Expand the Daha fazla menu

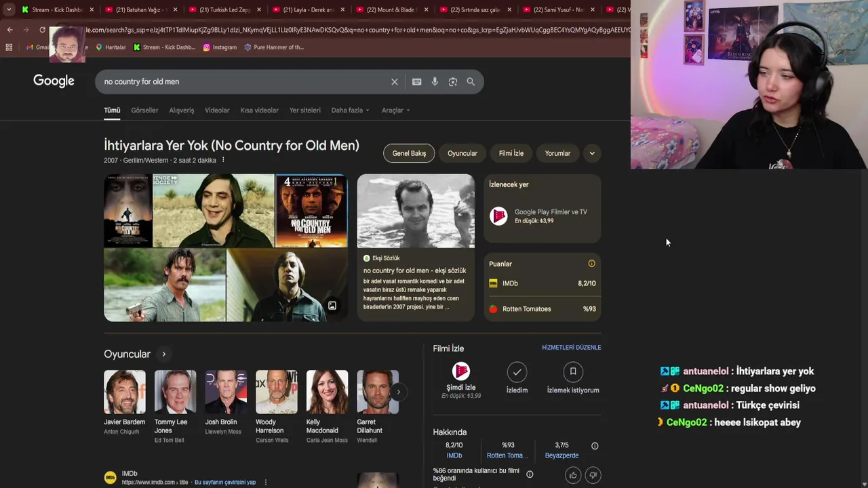click(350, 110)
